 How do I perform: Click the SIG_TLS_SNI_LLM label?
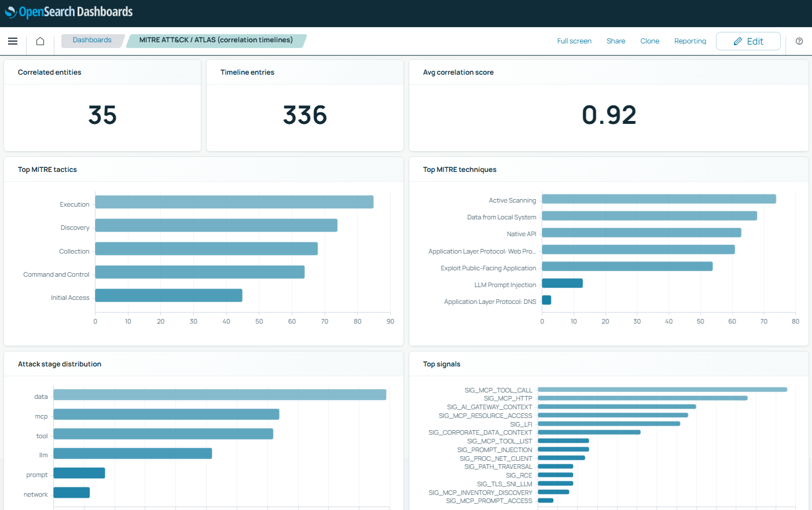coord(505,484)
